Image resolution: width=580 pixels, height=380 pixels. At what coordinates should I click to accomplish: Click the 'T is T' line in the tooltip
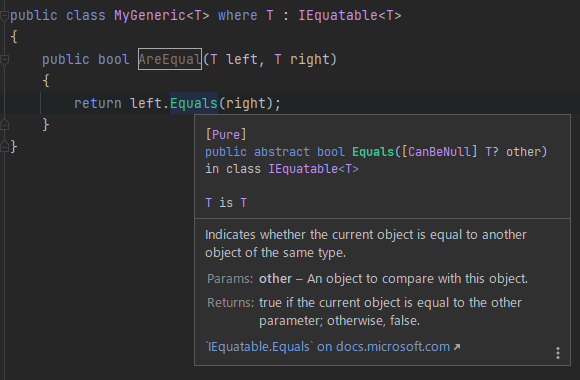pos(226,203)
